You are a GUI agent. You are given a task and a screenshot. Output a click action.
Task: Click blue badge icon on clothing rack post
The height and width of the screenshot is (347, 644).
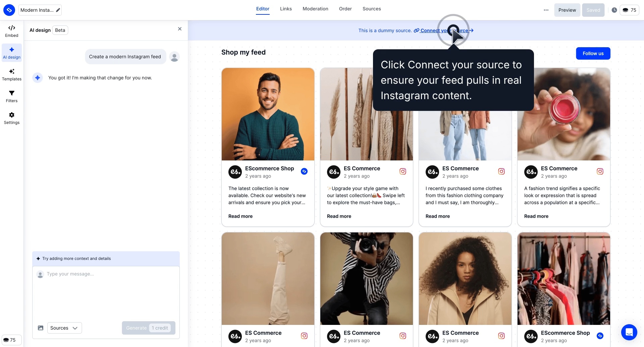coord(600,336)
